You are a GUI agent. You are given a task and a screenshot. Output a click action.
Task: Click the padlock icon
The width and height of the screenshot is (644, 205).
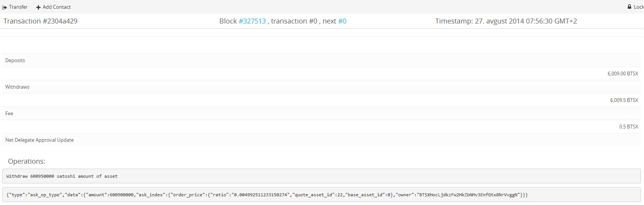point(629,7)
